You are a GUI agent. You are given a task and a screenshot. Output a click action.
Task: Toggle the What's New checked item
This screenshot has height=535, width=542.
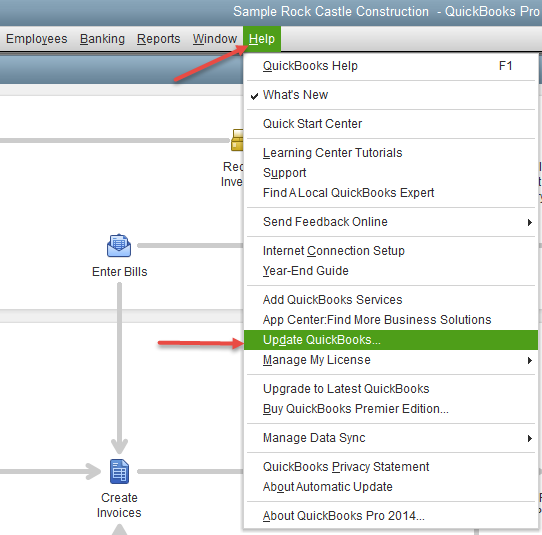pos(391,95)
